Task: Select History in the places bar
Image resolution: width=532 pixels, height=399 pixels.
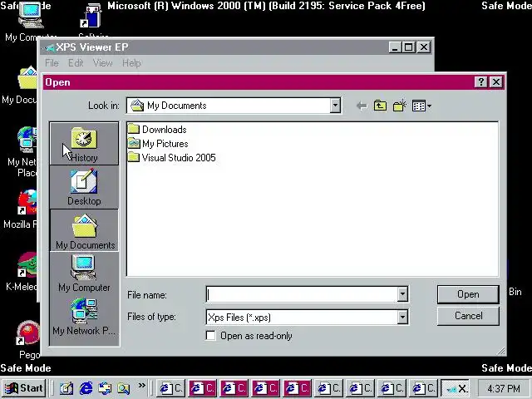Action: coord(84,144)
